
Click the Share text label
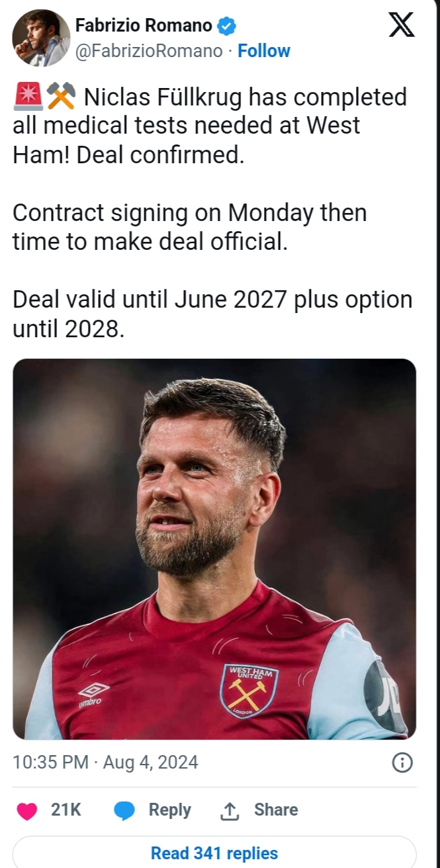pyautogui.click(x=275, y=810)
